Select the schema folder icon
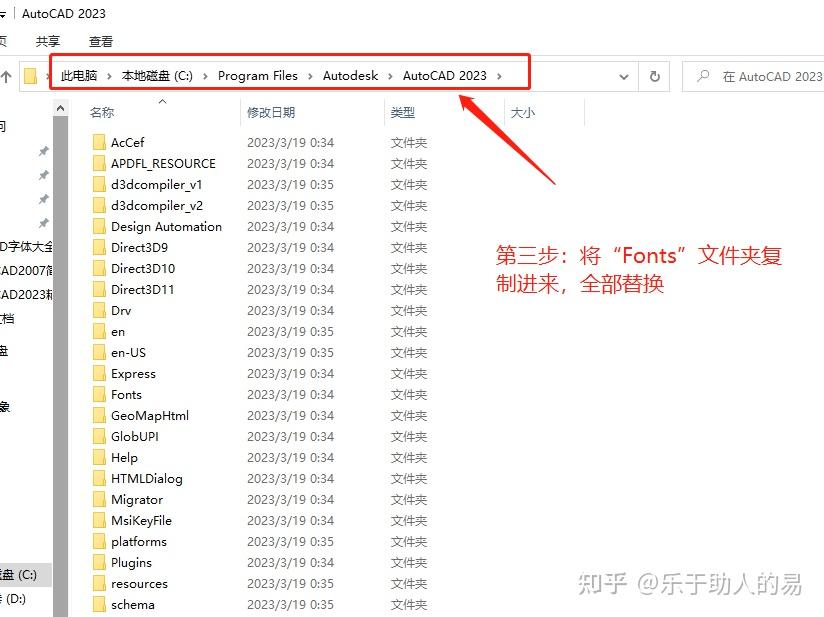Screen dimensions: 824x617 tap(99, 605)
